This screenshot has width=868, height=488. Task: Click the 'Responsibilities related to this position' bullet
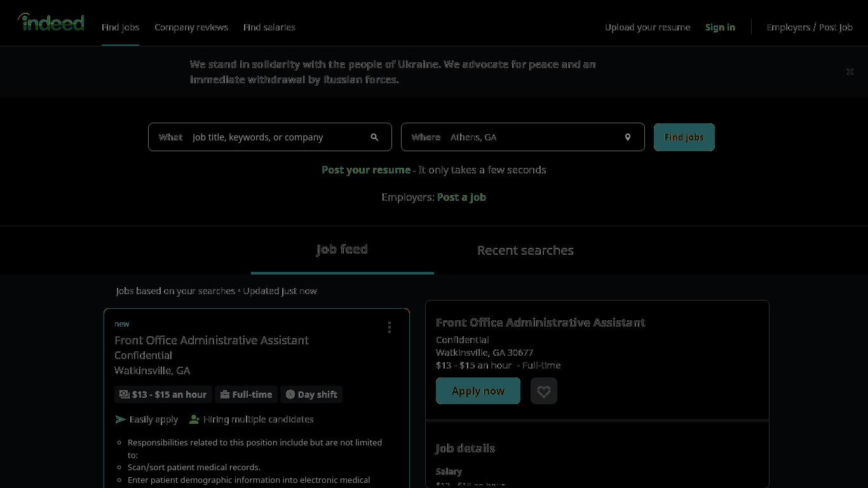(x=255, y=449)
